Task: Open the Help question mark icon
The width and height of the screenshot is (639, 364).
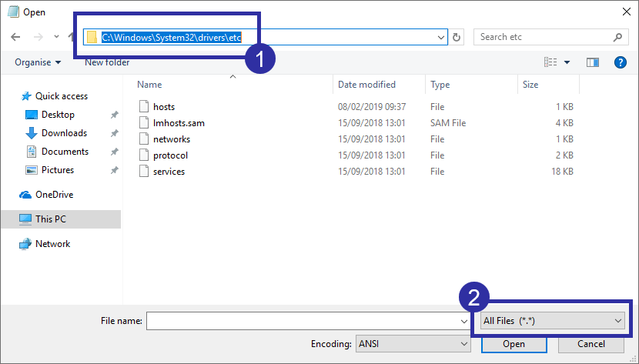Action: 620,62
